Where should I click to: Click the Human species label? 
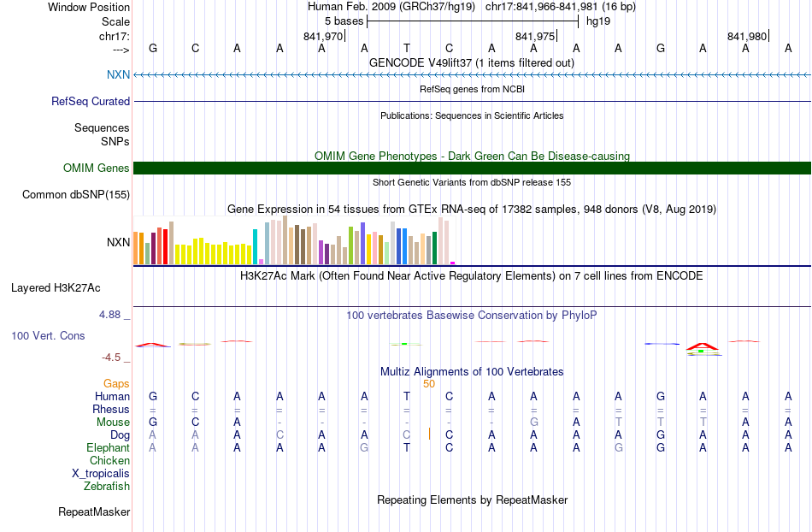point(112,396)
